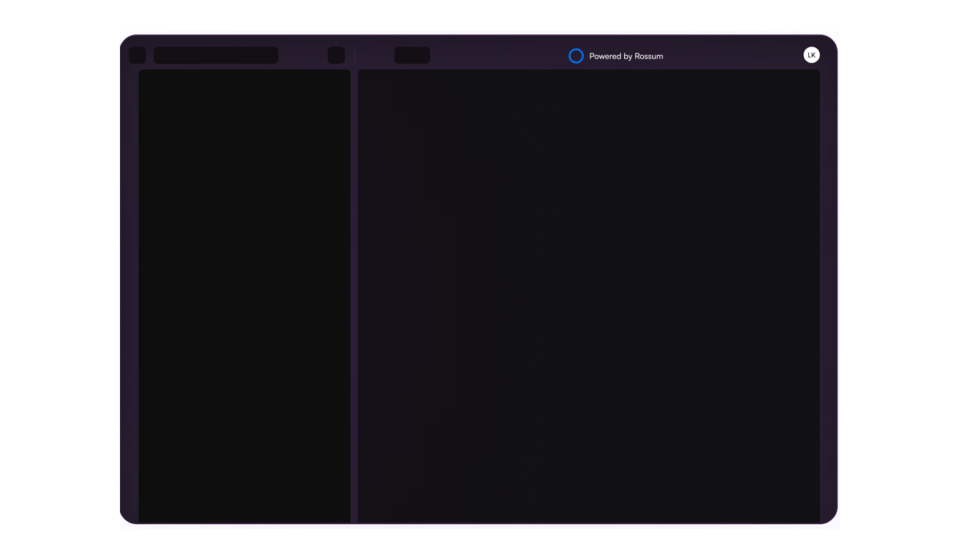This screenshot has width=960, height=560.
Task: Click the word "Rossum" in the header
Action: pyautogui.click(x=649, y=56)
